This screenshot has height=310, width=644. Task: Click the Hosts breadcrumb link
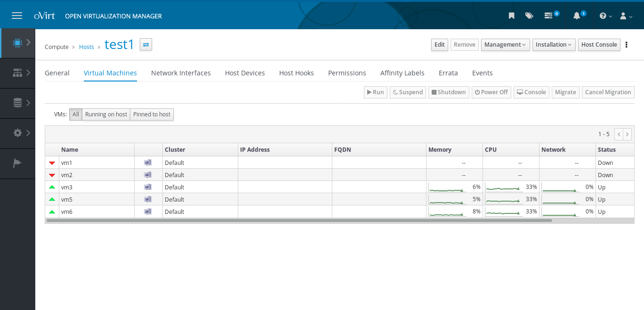pos(87,47)
